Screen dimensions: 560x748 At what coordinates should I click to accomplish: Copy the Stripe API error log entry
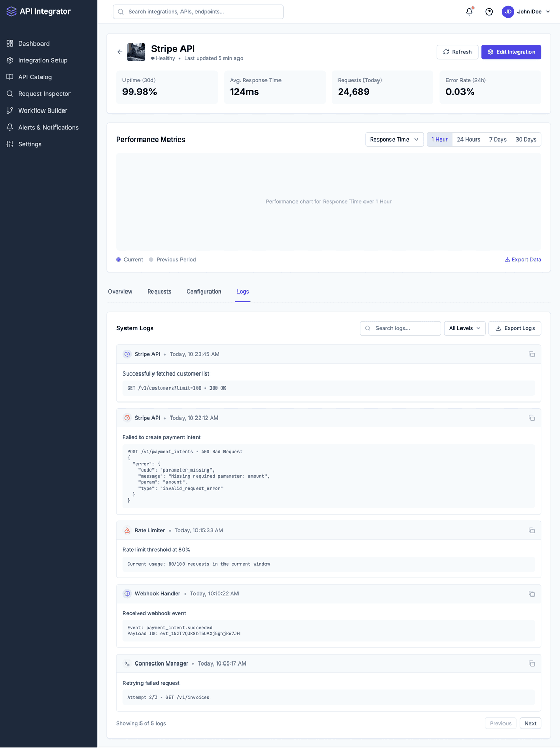[x=531, y=418]
